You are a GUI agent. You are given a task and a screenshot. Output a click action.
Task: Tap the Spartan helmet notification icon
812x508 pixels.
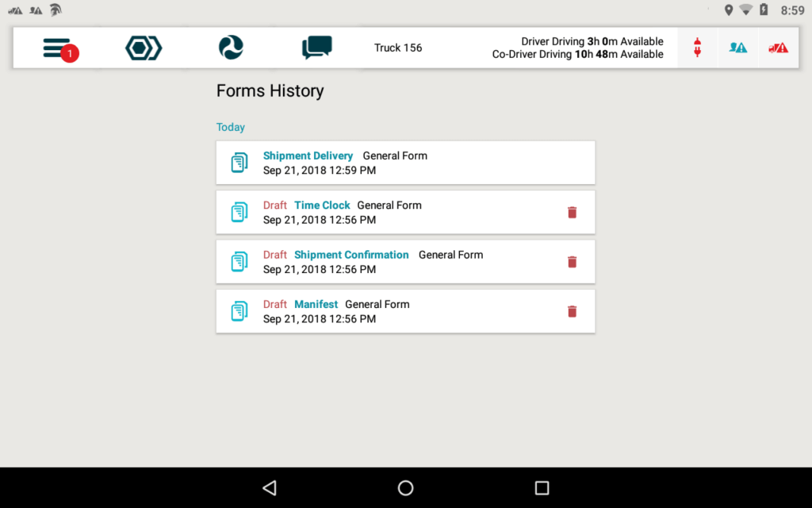pyautogui.click(x=56, y=10)
